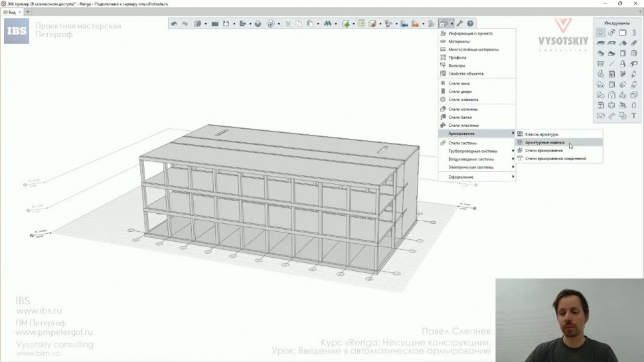Open Многослойные материалы from the menu
The image size is (644, 362).
tap(473, 49)
